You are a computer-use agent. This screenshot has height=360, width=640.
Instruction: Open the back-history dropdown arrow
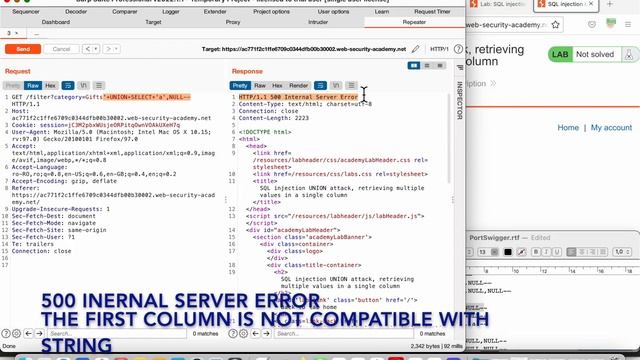click(x=96, y=49)
